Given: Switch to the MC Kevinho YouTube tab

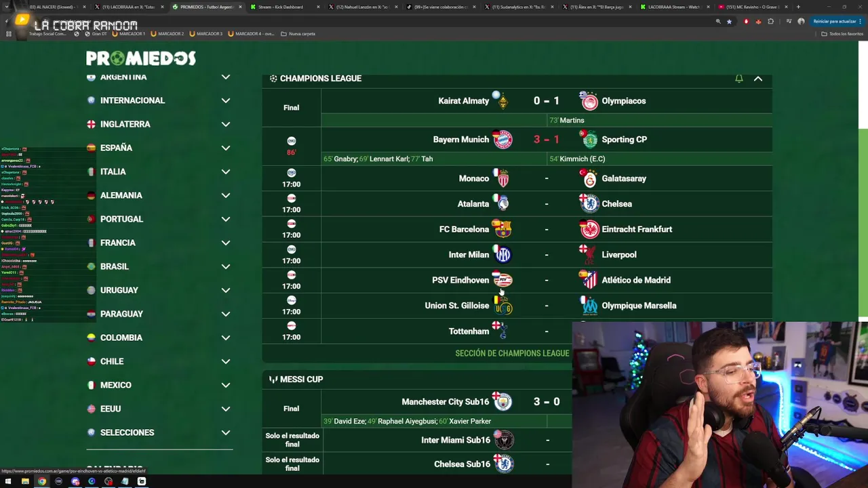Looking at the screenshot, I should (x=754, y=7).
